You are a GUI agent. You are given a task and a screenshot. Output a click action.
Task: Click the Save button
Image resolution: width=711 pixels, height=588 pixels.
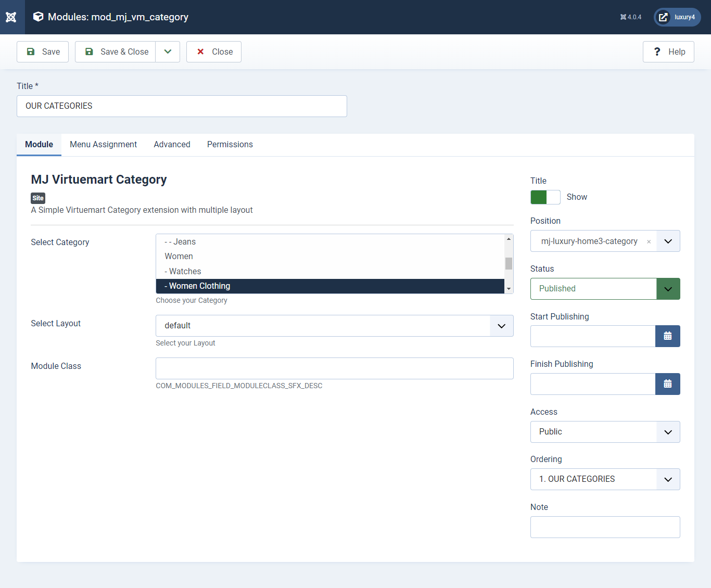[x=43, y=52]
